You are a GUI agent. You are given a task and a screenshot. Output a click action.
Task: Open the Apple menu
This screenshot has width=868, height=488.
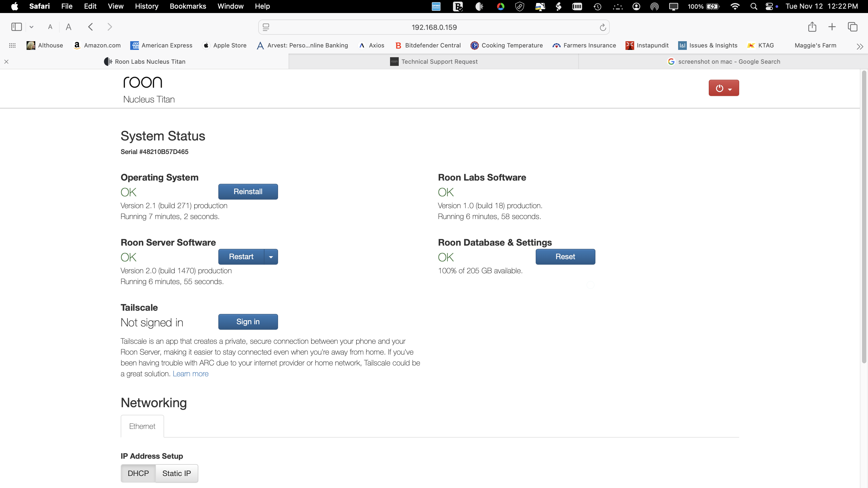(x=14, y=7)
